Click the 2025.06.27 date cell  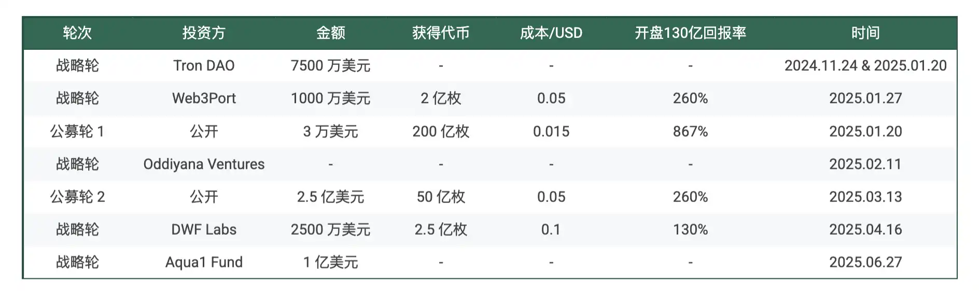pos(865,263)
